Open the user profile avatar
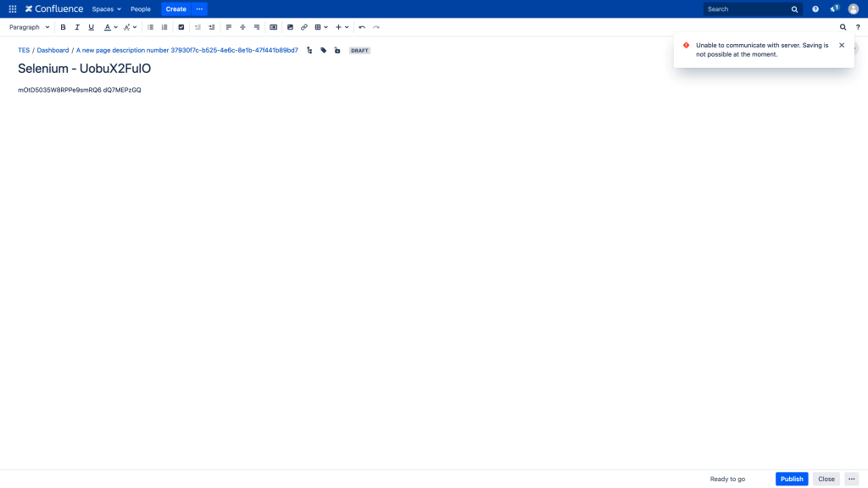Viewport: 868px width, 488px height. [x=853, y=8]
